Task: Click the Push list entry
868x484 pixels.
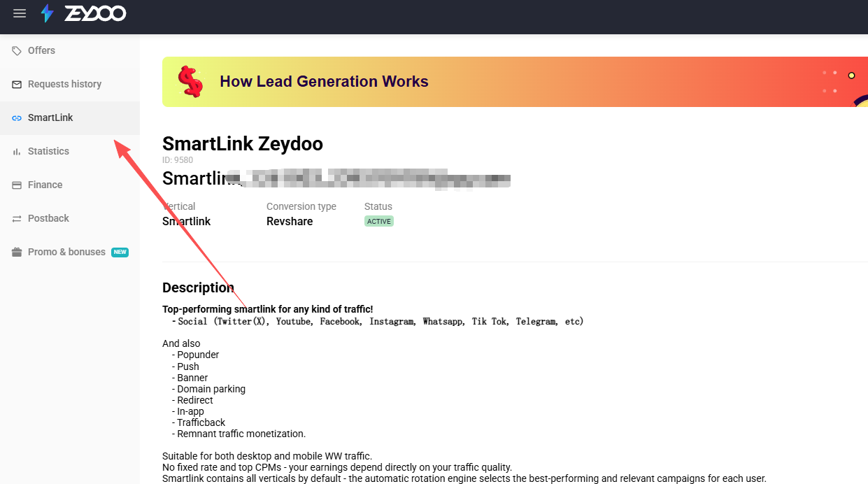Action: [185, 366]
